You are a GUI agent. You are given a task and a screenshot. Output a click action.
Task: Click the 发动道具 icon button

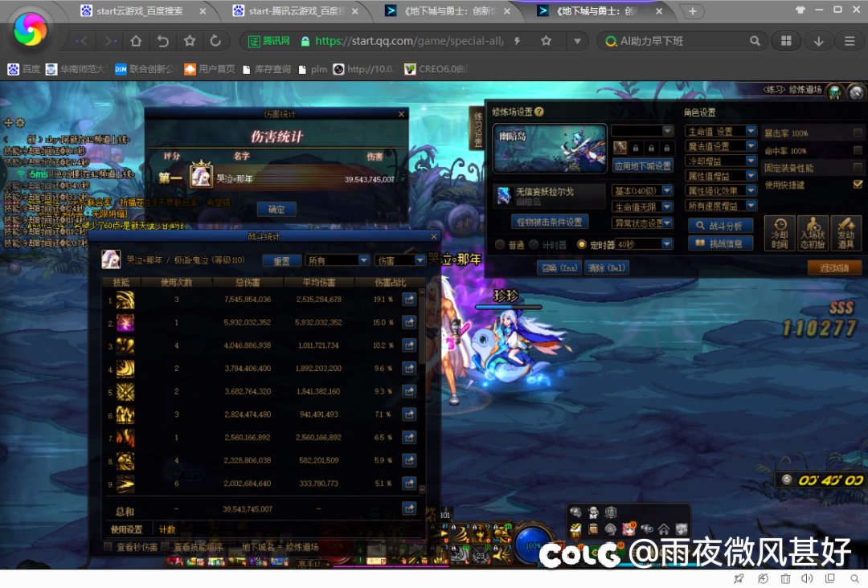[x=845, y=233]
